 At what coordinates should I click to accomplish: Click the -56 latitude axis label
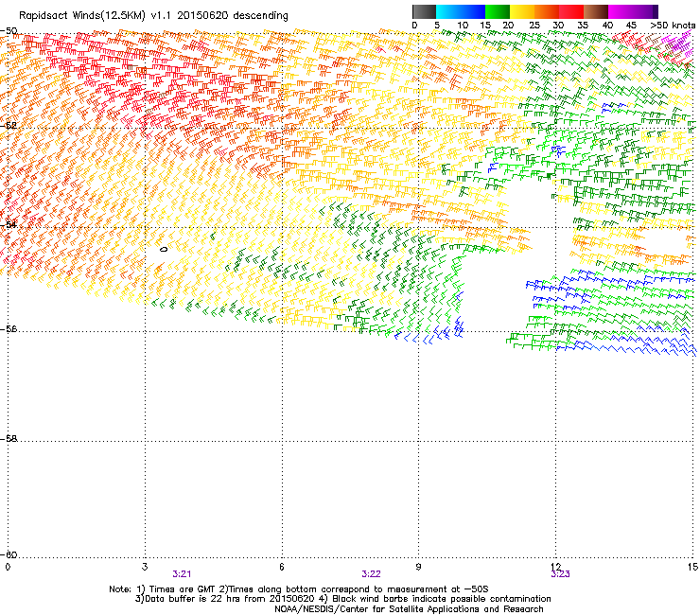click(x=9, y=328)
